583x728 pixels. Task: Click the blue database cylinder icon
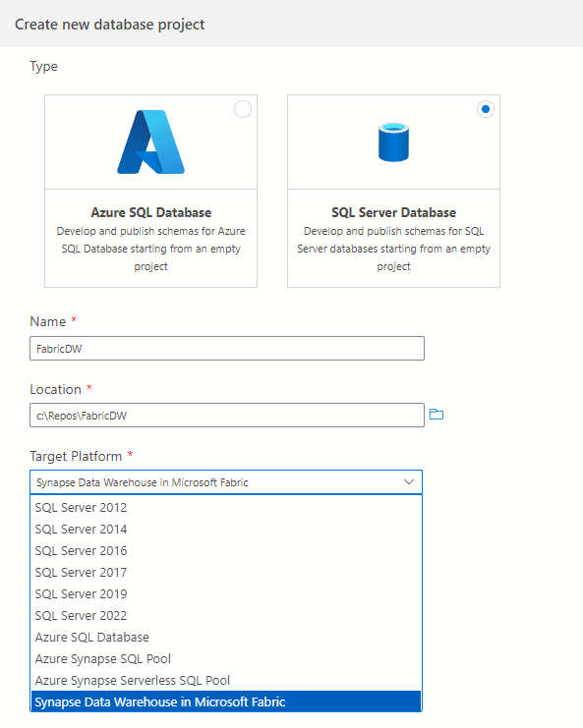point(393,142)
